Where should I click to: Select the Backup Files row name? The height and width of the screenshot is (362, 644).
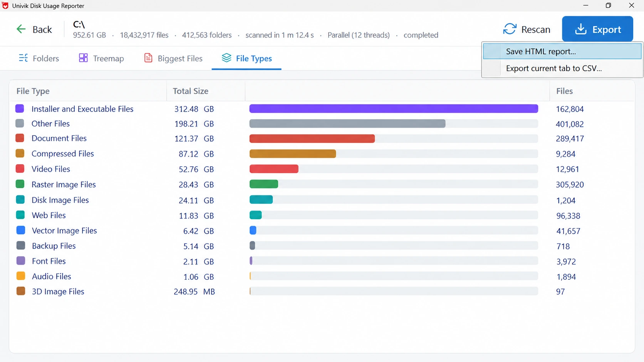coord(54,246)
